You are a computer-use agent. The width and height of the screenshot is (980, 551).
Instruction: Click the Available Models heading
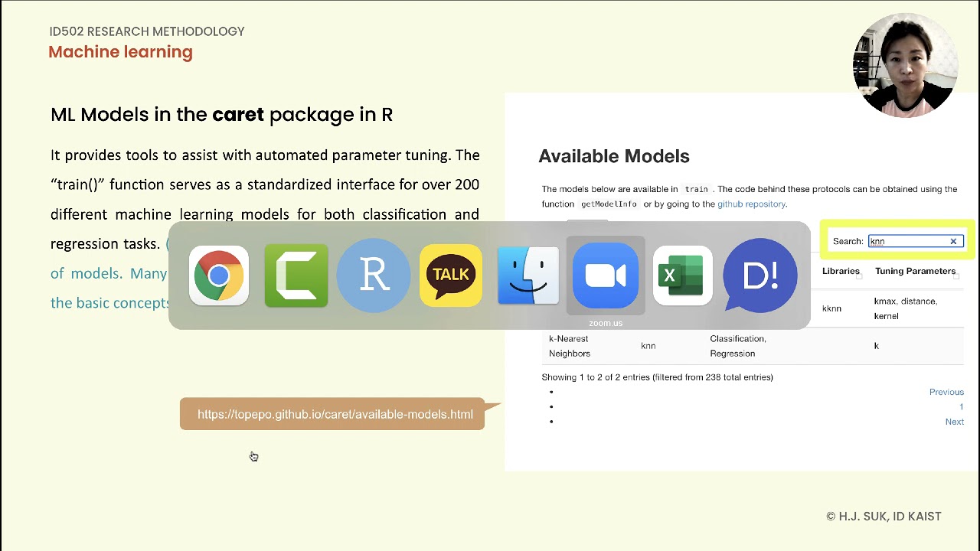click(614, 156)
